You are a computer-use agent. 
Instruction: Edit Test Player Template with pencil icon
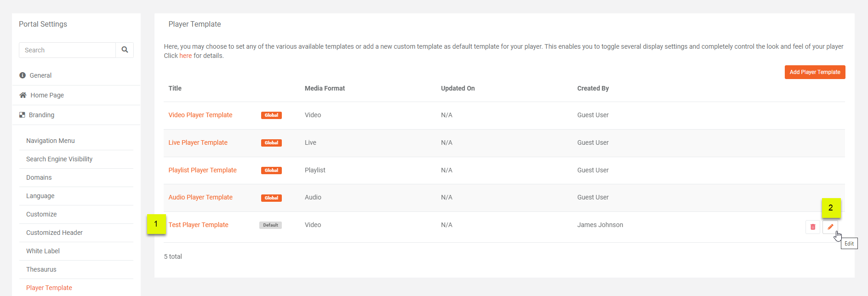click(830, 227)
